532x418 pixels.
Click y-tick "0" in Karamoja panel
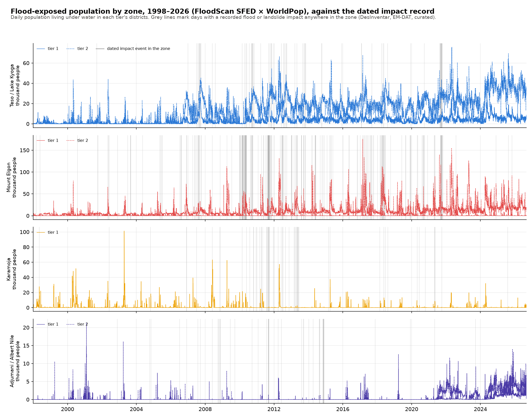pyautogui.click(x=28, y=308)
